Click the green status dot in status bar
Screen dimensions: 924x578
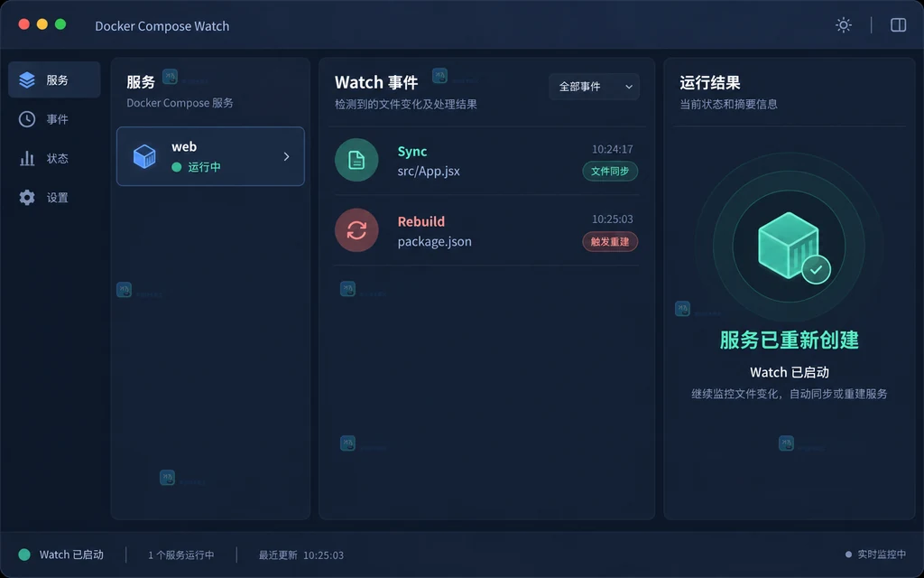pos(24,555)
